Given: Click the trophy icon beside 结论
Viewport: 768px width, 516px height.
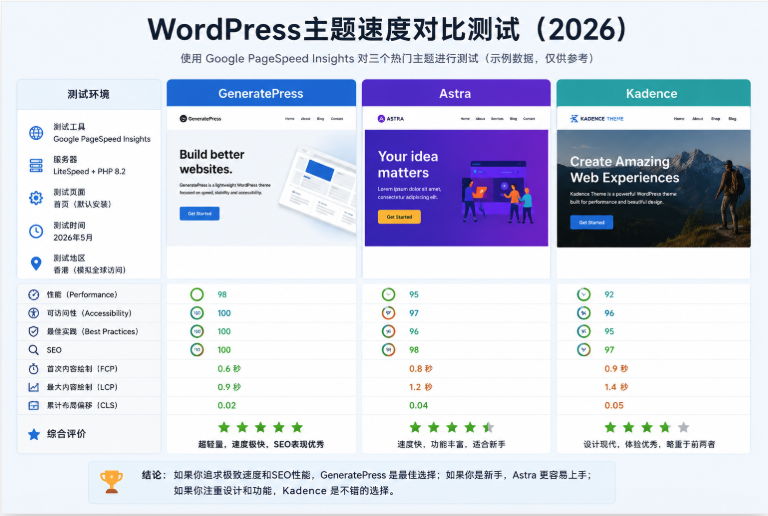Looking at the screenshot, I should click(111, 482).
